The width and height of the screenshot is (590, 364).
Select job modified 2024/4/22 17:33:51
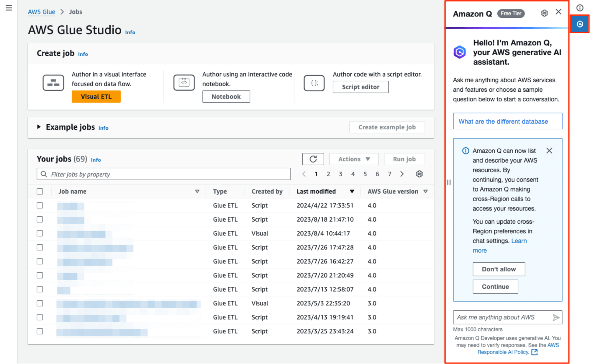pos(40,205)
